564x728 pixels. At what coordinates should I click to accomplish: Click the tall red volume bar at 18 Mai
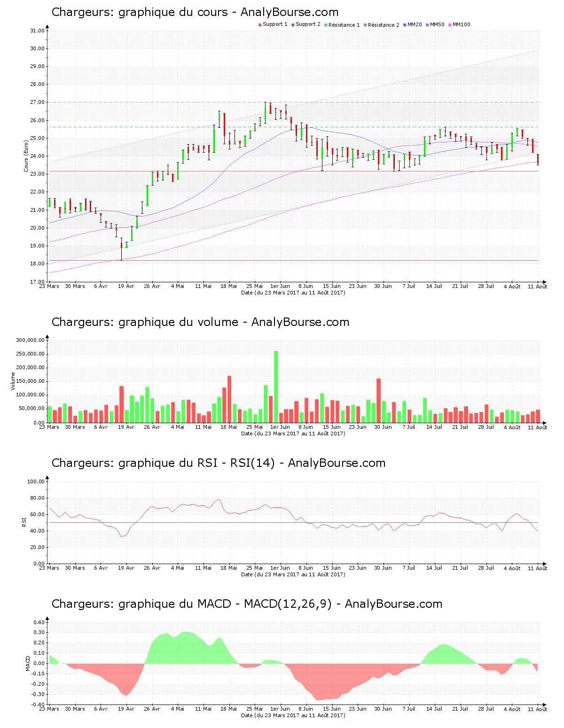coord(229,399)
